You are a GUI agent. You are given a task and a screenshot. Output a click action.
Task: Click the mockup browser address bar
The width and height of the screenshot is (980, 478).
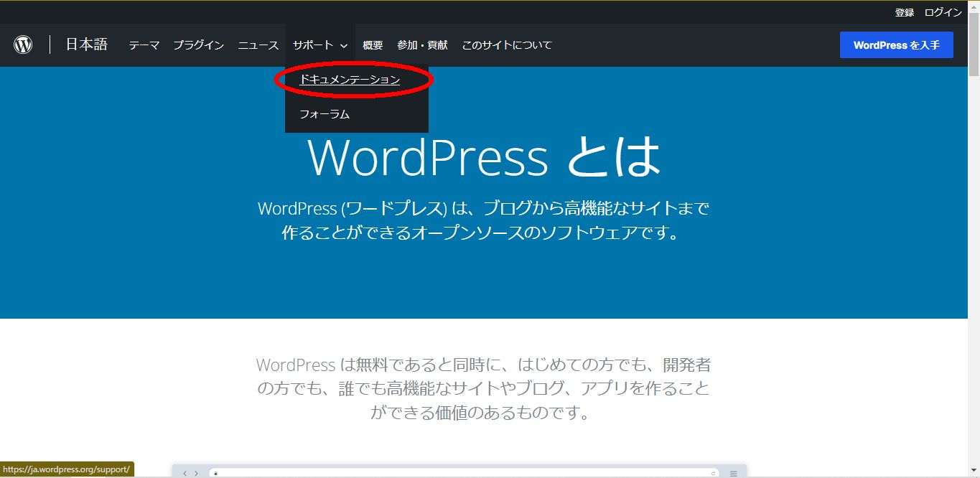click(x=465, y=474)
